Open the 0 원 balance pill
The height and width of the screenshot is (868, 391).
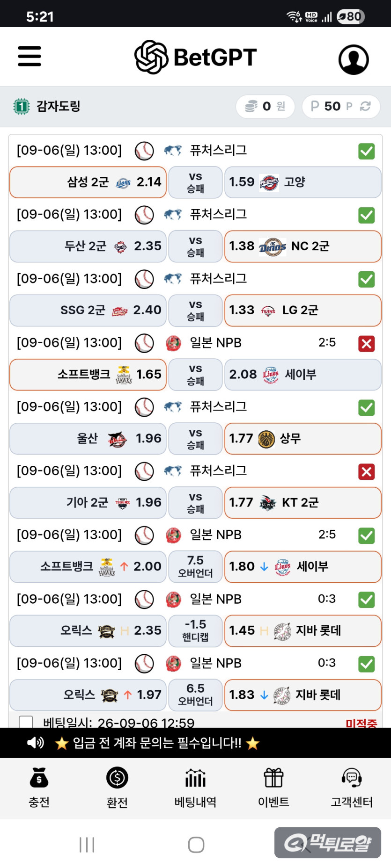266,106
